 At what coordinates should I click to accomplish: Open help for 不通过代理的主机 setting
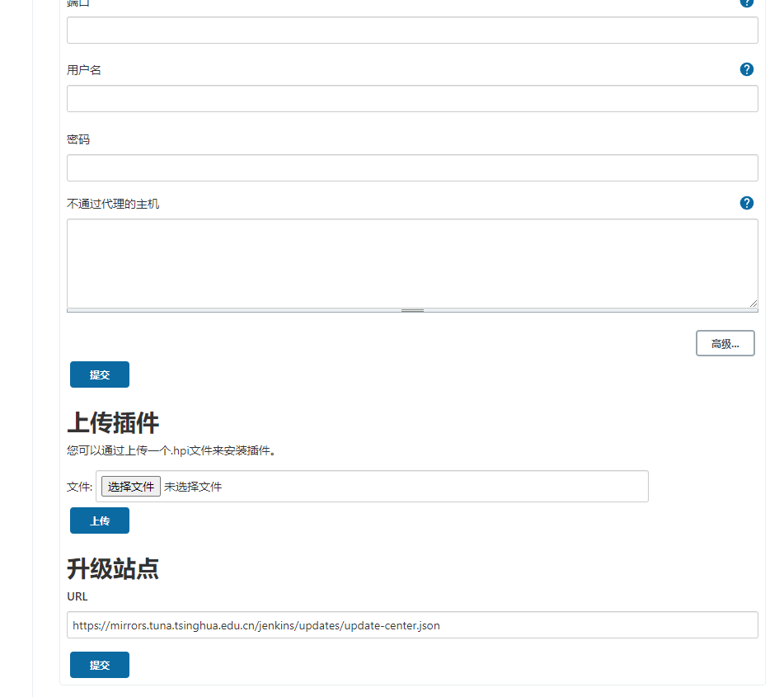coord(746,202)
